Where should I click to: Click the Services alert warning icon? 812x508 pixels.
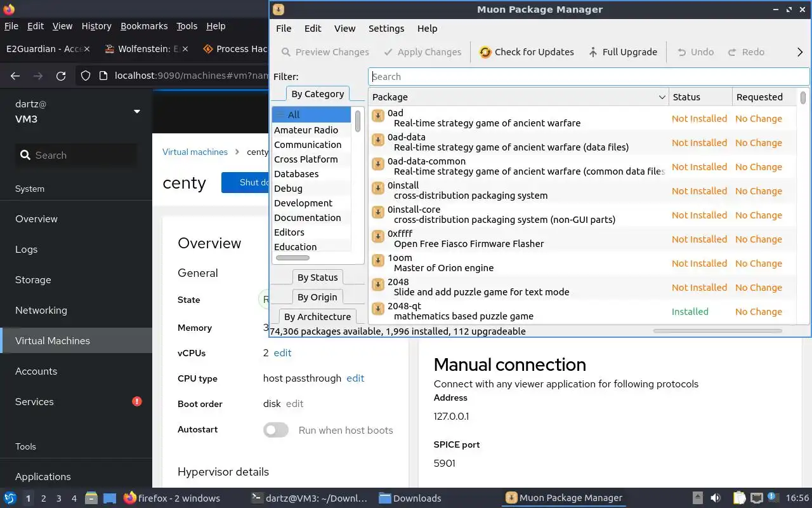coord(137,401)
